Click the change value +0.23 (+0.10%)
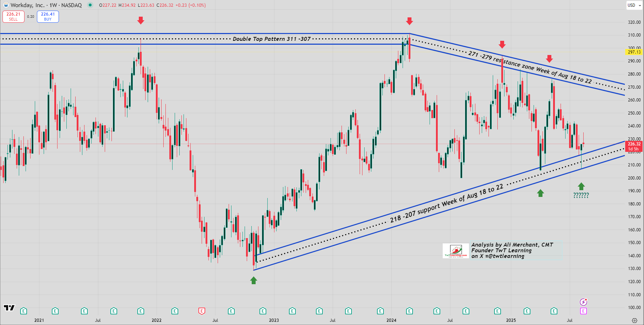This screenshot has height=325, width=644. [191, 5]
